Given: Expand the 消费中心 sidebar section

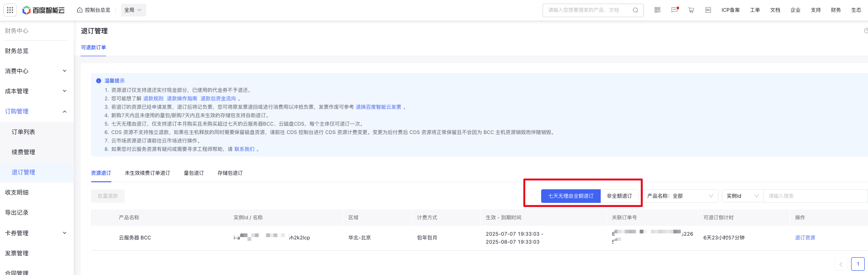Looking at the screenshot, I should [x=37, y=71].
